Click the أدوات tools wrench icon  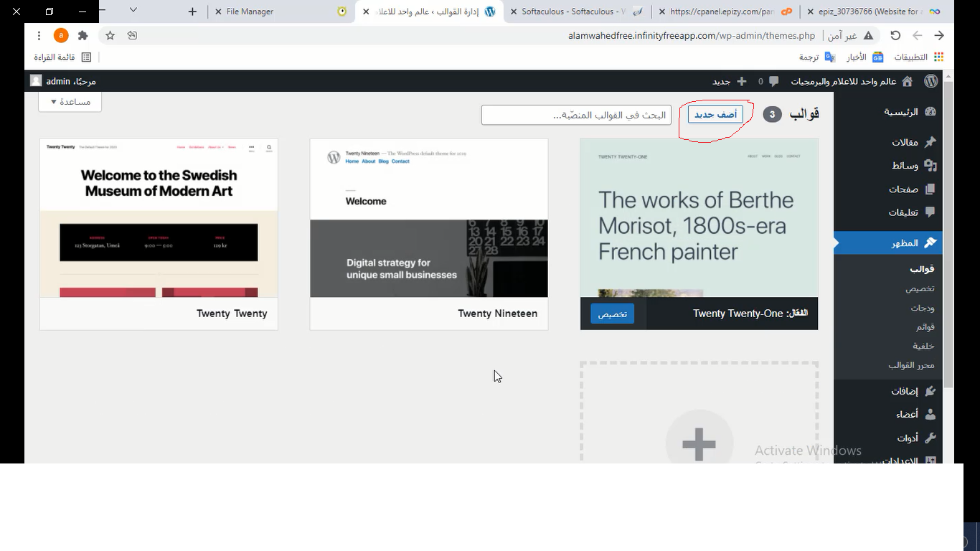pos(930,438)
